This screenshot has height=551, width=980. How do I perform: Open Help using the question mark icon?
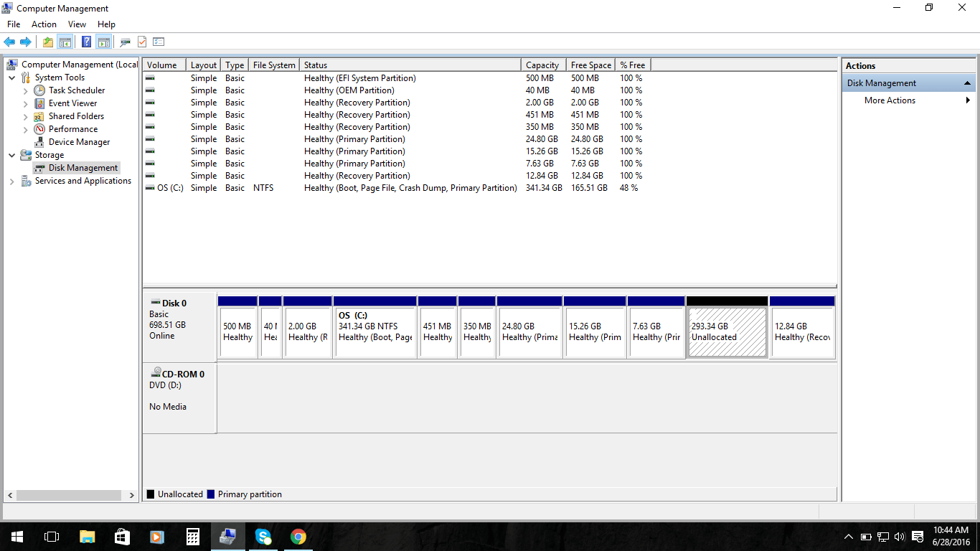[x=85, y=41]
